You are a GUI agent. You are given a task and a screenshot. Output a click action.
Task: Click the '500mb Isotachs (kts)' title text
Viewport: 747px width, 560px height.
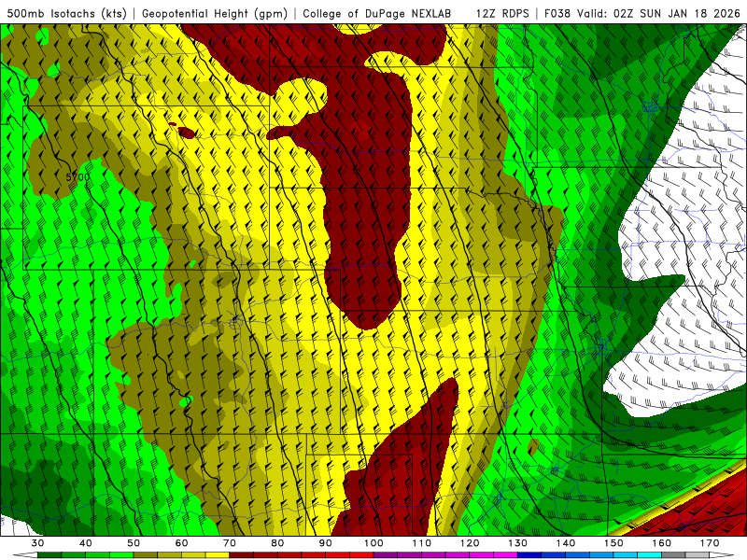66,14
